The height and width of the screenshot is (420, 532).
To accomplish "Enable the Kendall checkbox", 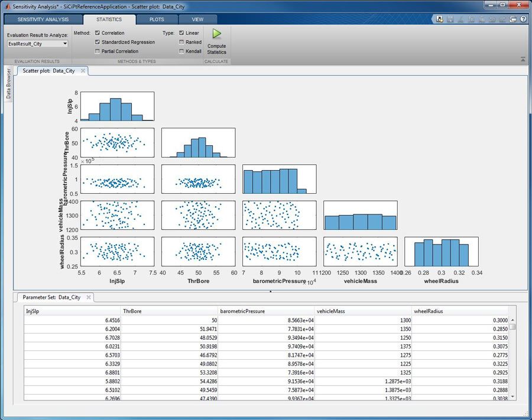I will (x=183, y=50).
